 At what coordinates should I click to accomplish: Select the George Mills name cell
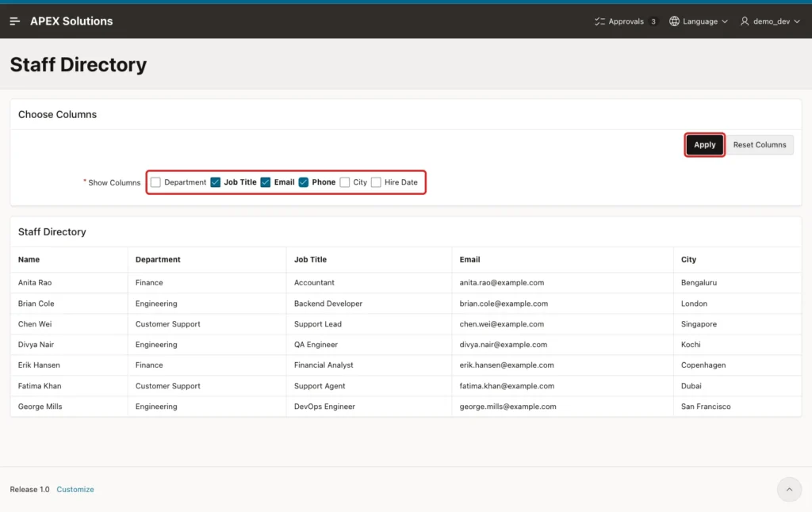pos(69,407)
